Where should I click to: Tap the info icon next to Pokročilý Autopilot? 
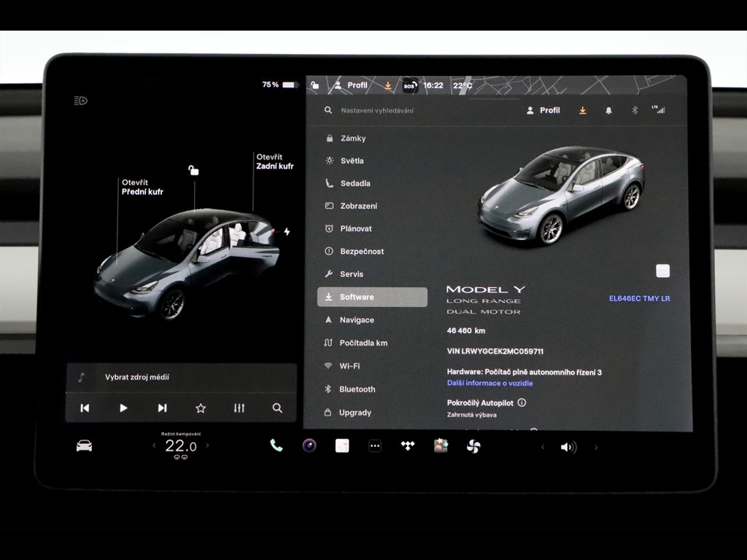522,402
